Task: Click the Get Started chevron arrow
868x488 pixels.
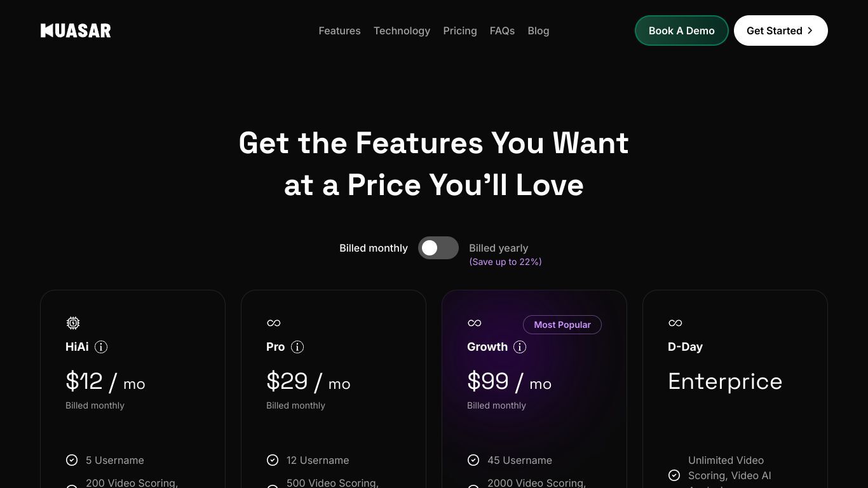Action: 810,30
